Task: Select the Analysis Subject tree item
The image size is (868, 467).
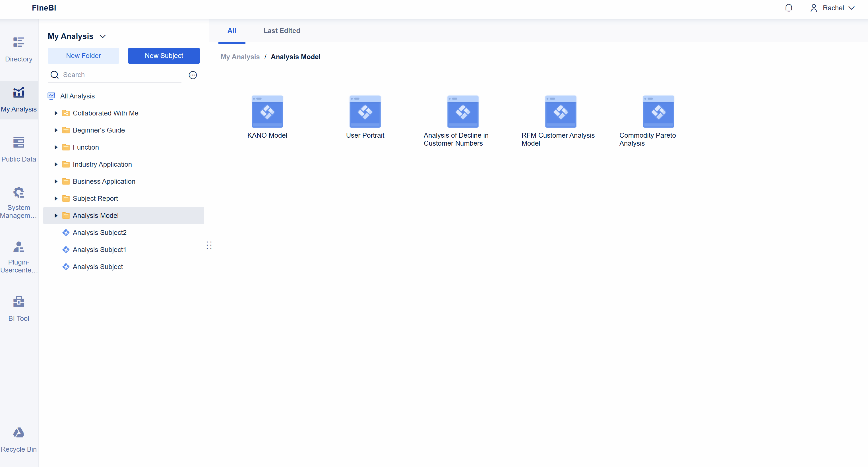Action: coord(123,267)
